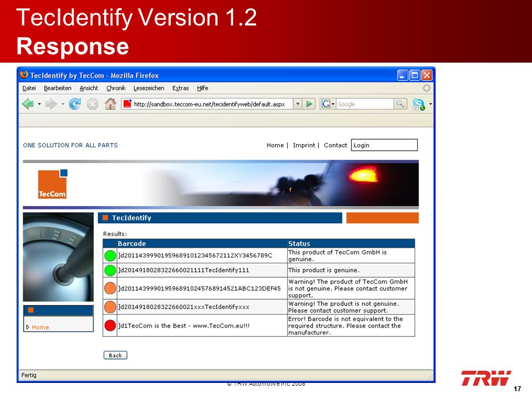Image resolution: width=532 pixels, height=399 pixels.
Task: Click the 'ONE SOLUTION FOR ALL PARTS' slogan
Action: 70,145
